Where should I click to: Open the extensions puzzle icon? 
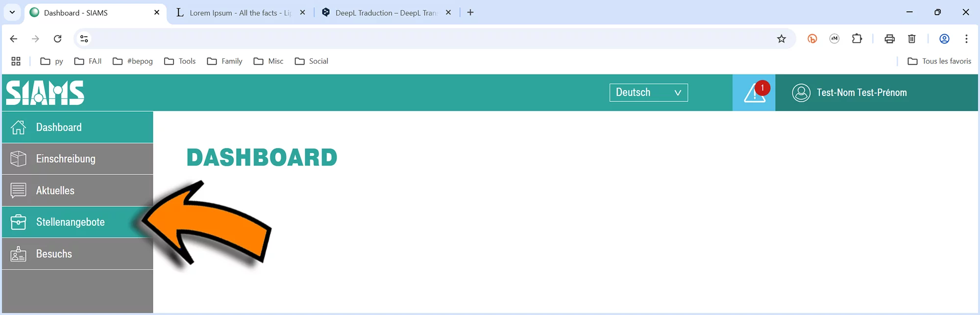point(857,39)
